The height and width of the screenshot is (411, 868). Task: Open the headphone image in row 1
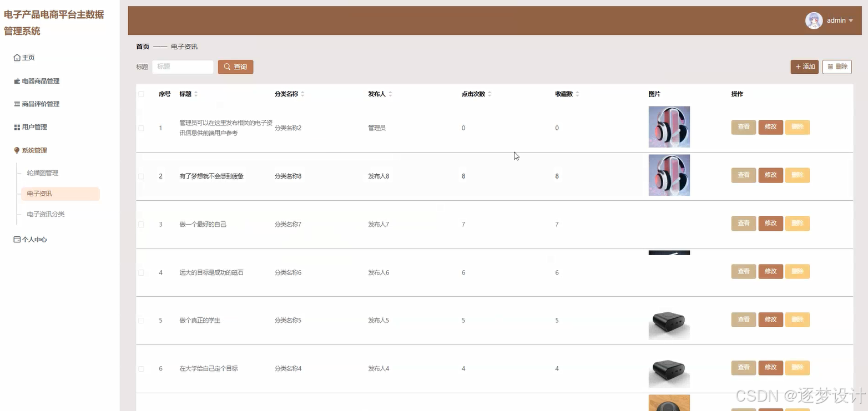(669, 127)
